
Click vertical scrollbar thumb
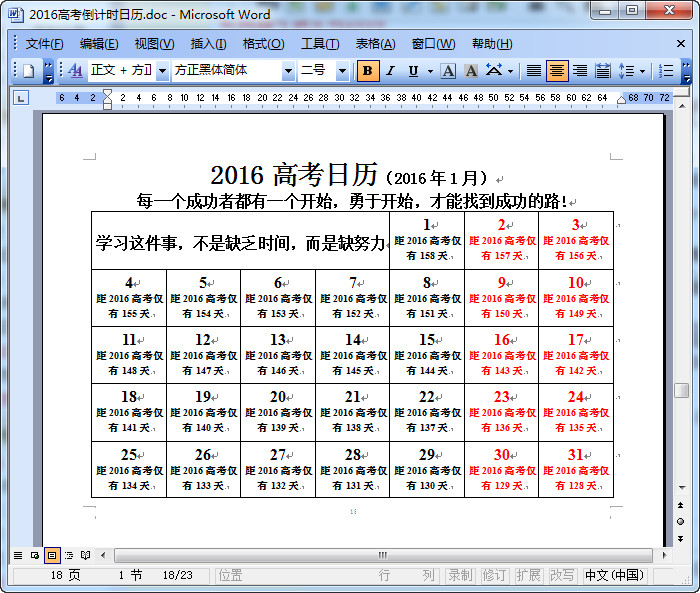click(682, 391)
